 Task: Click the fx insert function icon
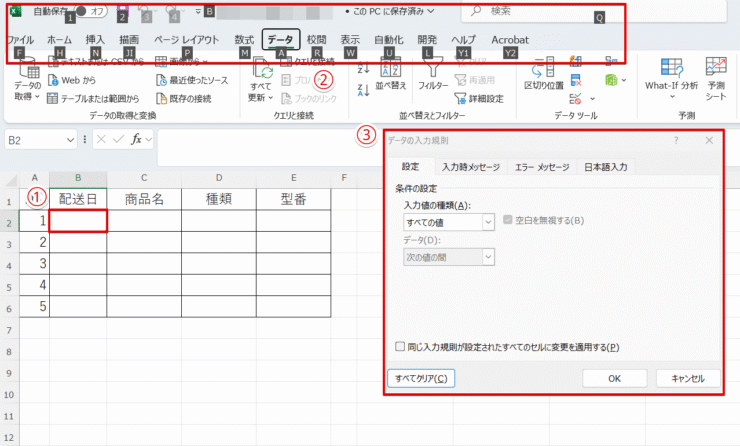tap(136, 139)
